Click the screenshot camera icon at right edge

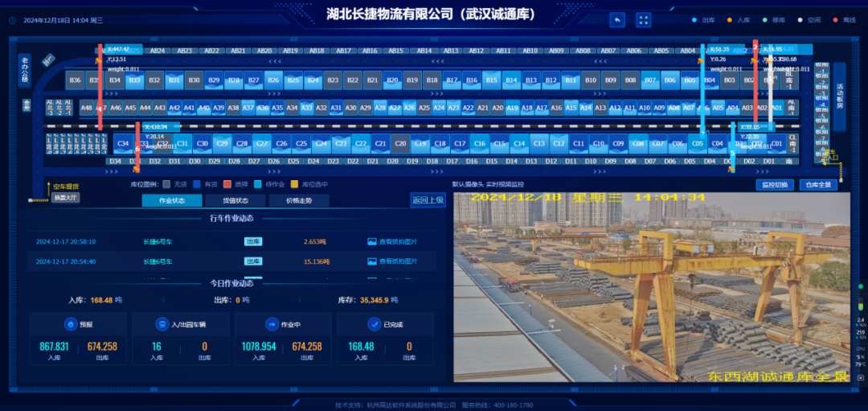(x=860, y=378)
